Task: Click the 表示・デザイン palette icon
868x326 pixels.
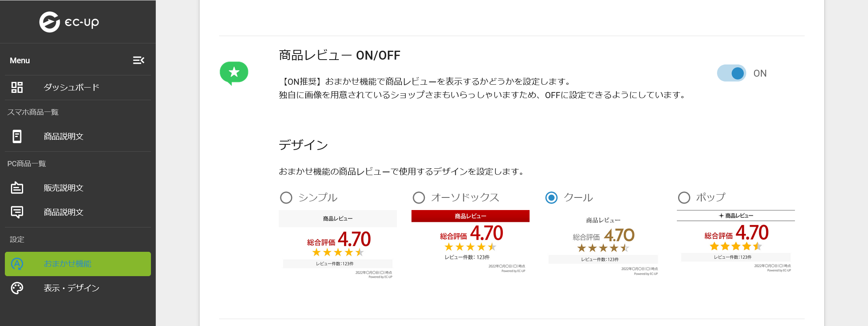Action: pyautogui.click(x=17, y=288)
